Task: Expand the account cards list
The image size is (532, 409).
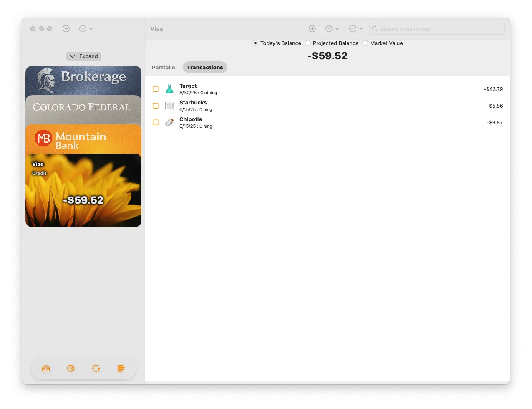Action: coord(83,56)
